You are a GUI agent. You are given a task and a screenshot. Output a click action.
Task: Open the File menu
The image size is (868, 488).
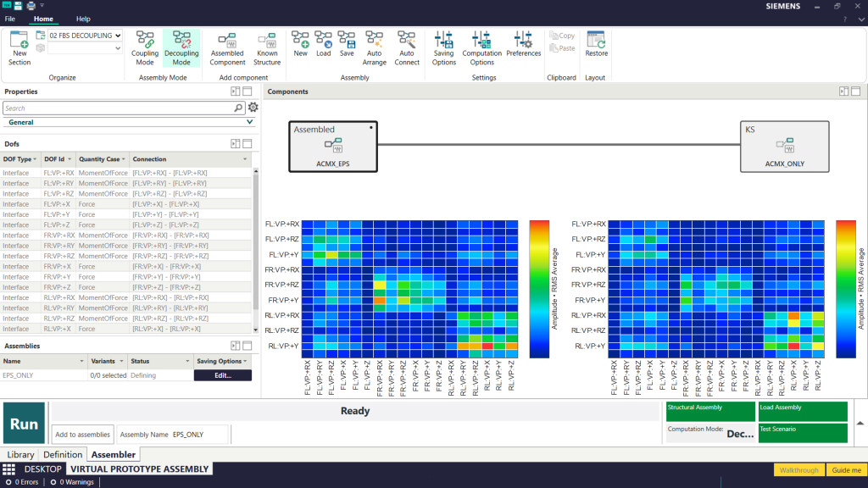pos(10,19)
